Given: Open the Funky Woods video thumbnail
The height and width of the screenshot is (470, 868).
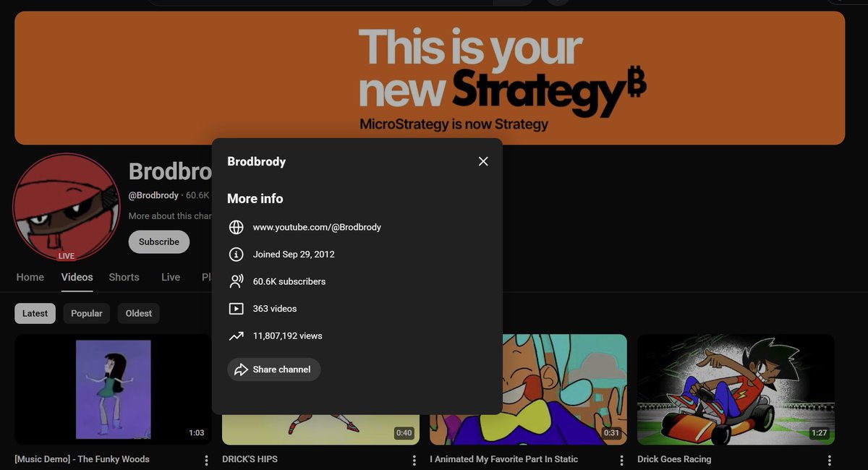Looking at the screenshot, I should [113, 389].
